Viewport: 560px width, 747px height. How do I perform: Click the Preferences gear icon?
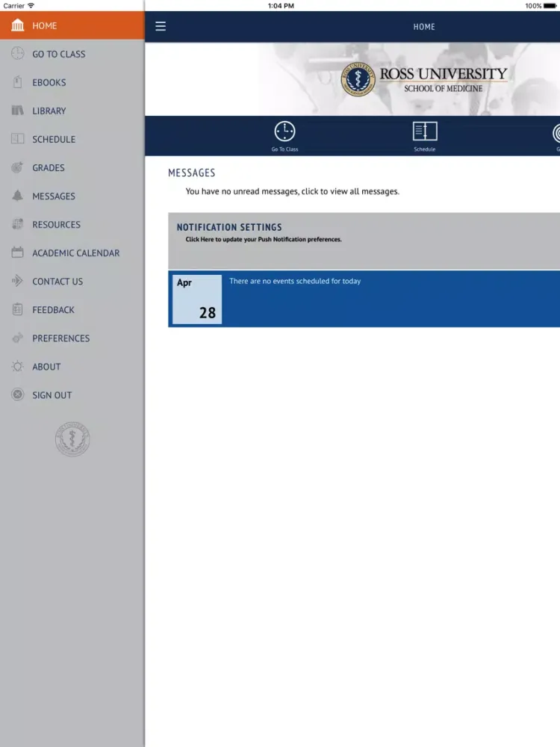(18, 338)
